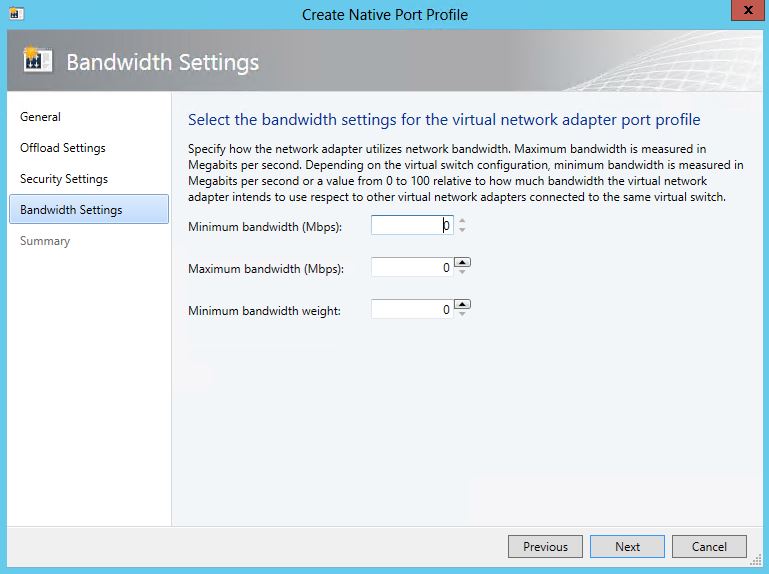Increase the Maximum bandwidth value
The width and height of the screenshot is (769, 574).
tap(462, 263)
